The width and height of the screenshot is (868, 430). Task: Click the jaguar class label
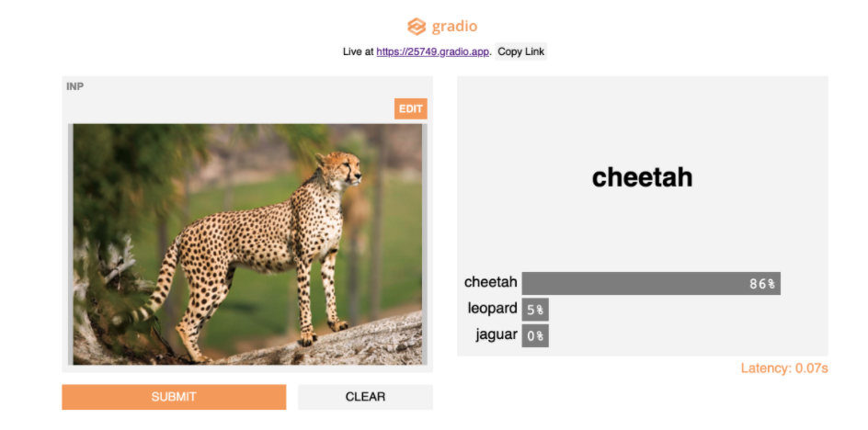point(497,334)
